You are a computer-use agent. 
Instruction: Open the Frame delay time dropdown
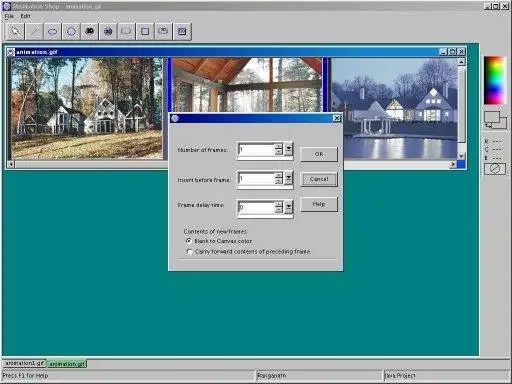coord(289,207)
